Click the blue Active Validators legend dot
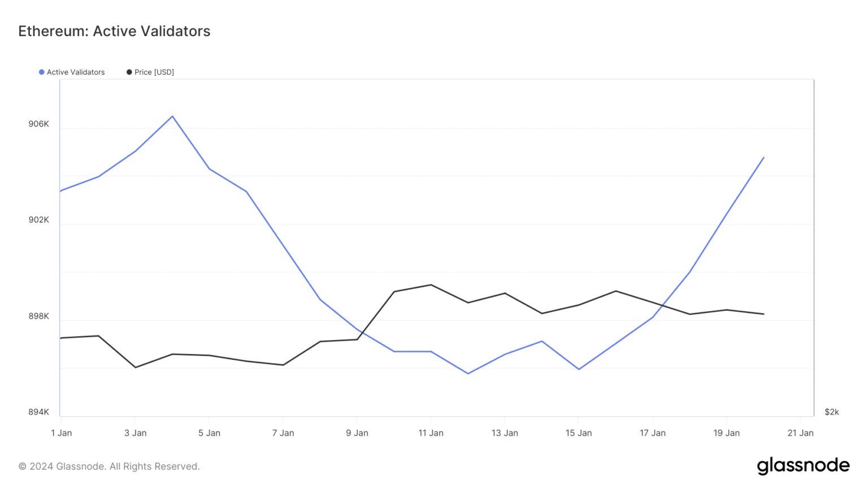 click(x=41, y=72)
